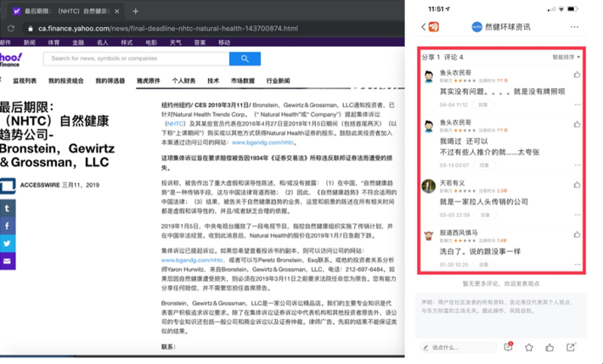
Task: Share the post with bottom share icon
Action: coord(571,347)
